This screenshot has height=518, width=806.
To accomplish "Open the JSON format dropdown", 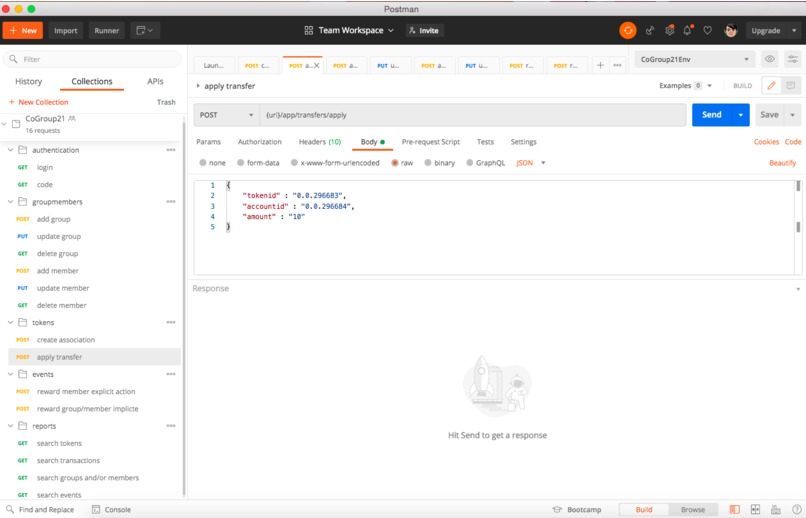I will tap(530, 163).
